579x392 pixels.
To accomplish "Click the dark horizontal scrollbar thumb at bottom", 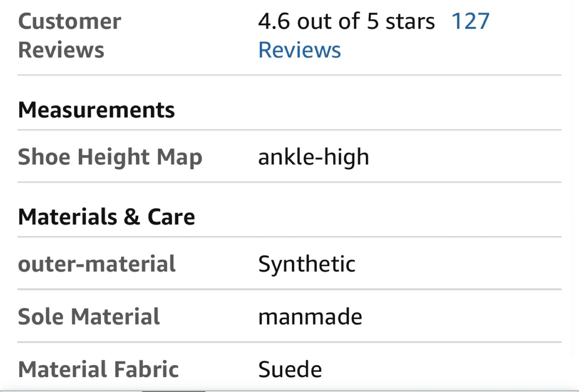I will pyautogui.click(x=174, y=391).
